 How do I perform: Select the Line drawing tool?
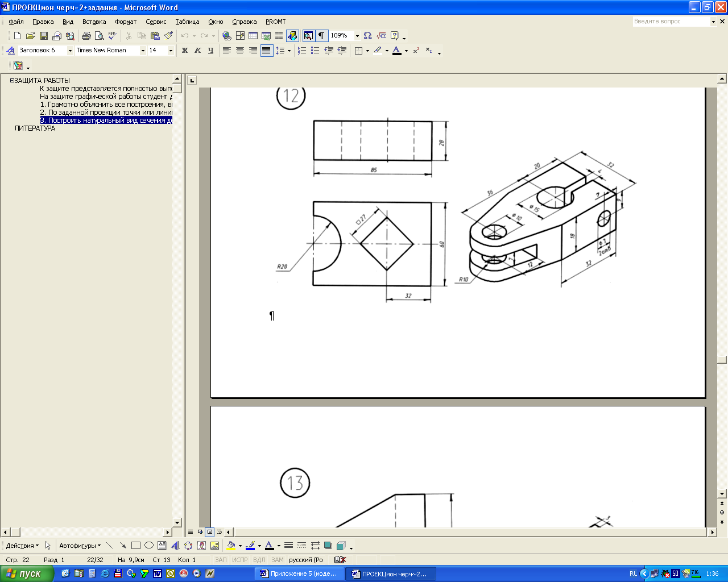(110, 546)
